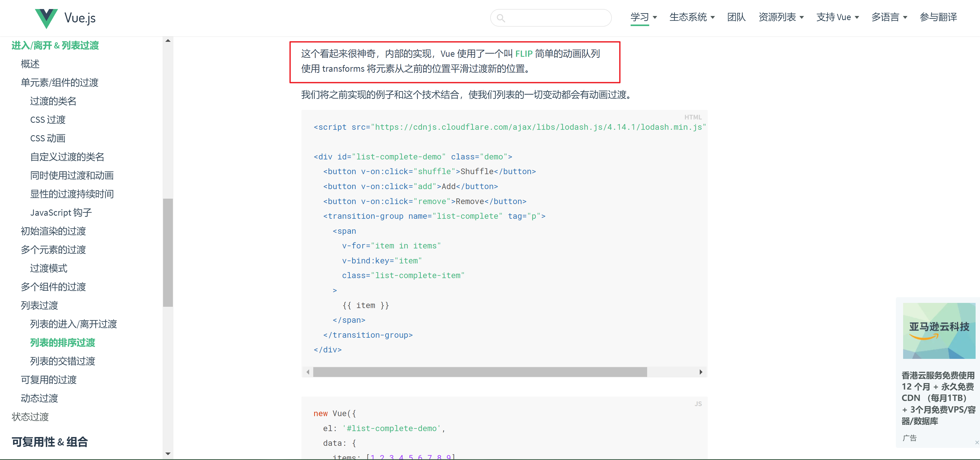Expand the 生态系统 dropdown menu

692,17
